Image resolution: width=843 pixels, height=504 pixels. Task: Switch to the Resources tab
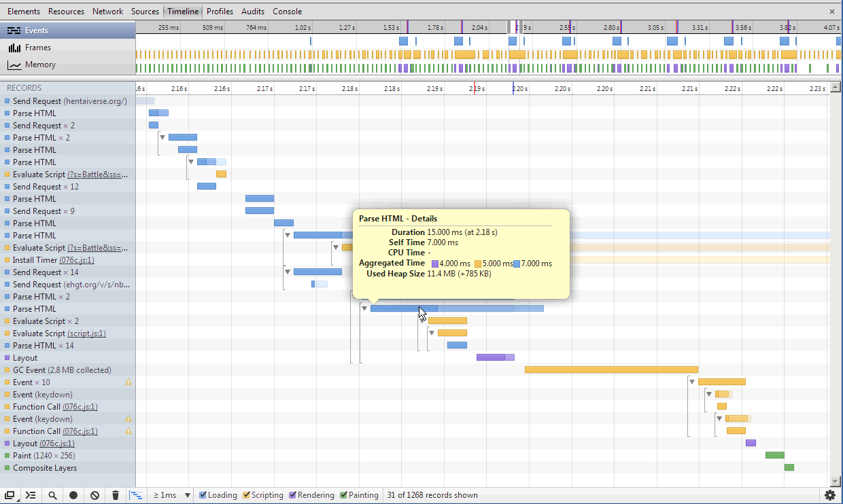click(67, 12)
